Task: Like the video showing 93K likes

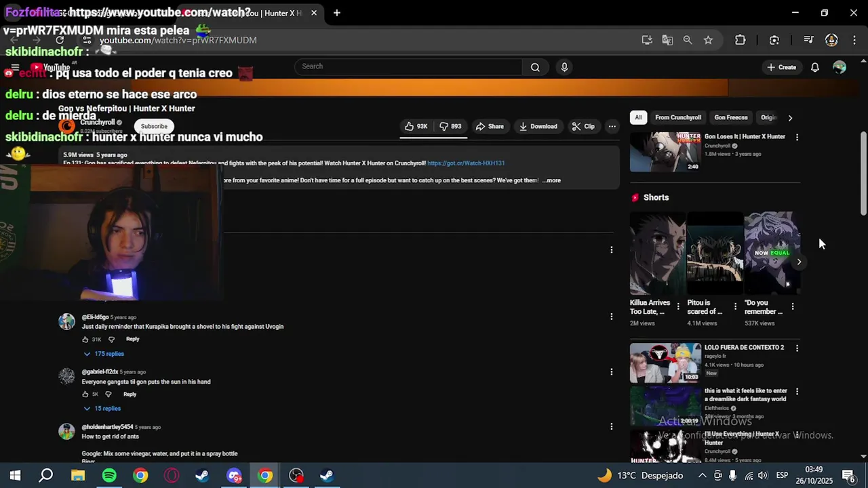Action: pyautogui.click(x=416, y=126)
